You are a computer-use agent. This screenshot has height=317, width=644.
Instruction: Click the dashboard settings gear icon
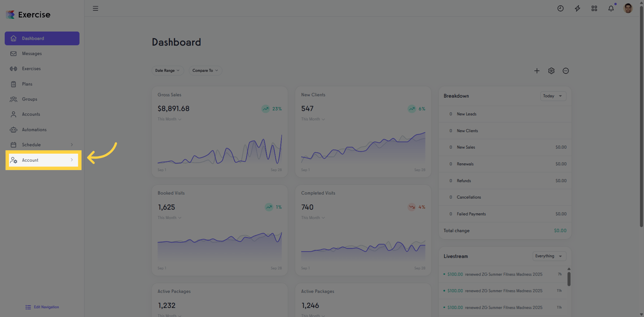click(x=551, y=70)
